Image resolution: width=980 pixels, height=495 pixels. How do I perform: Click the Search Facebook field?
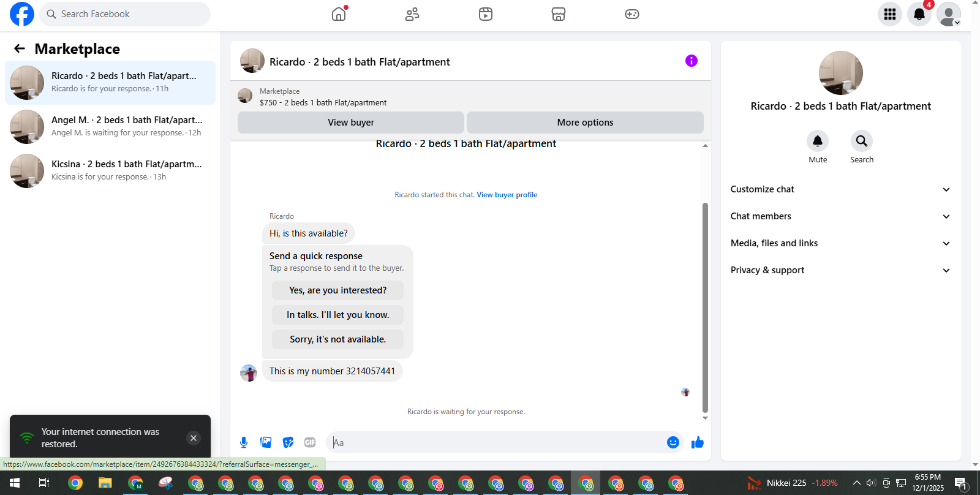(125, 14)
